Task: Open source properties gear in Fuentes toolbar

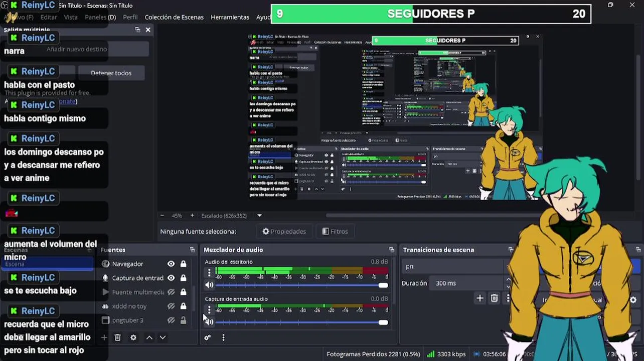Action: [x=133, y=337]
